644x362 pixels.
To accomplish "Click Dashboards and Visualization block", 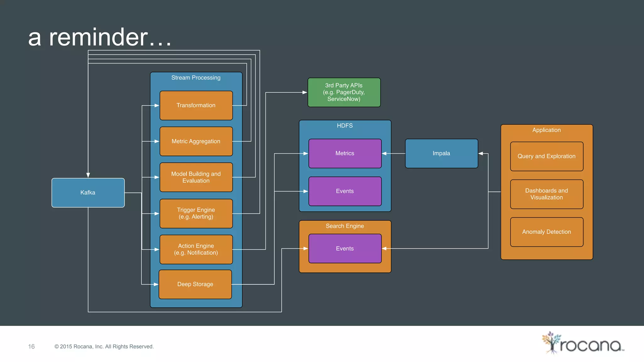I will pyautogui.click(x=547, y=194).
